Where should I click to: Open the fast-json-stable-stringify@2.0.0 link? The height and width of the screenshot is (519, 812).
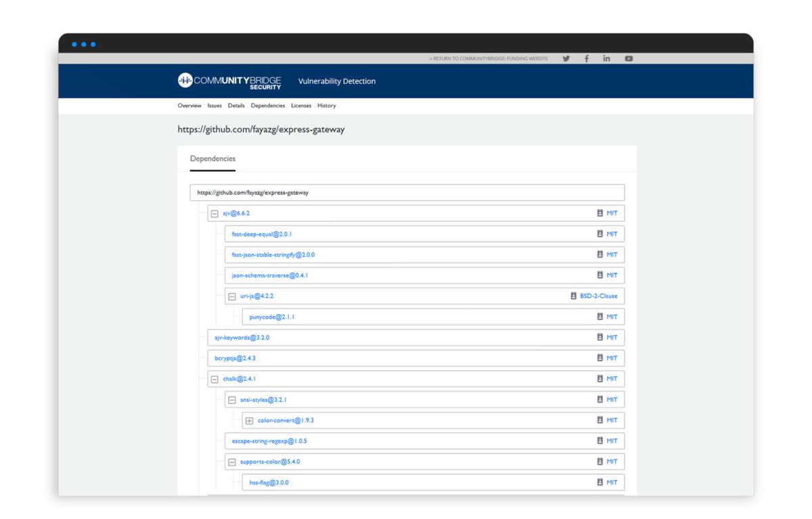tap(273, 255)
